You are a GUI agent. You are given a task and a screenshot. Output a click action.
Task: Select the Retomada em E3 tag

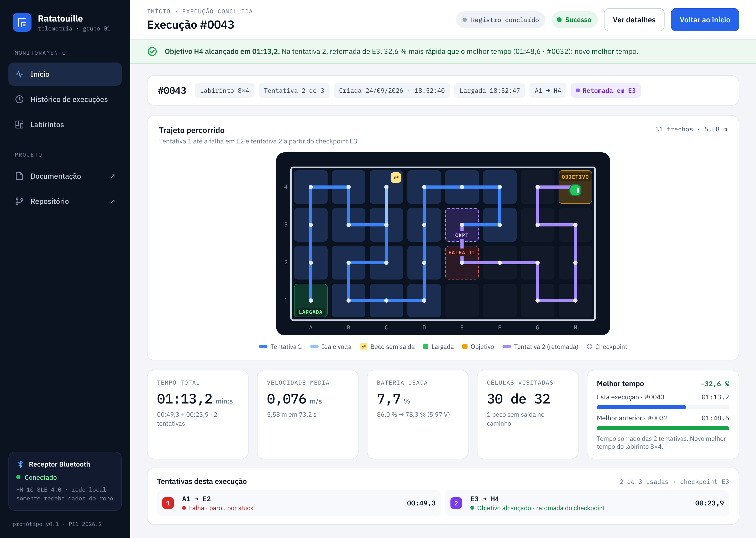(x=605, y=90)
